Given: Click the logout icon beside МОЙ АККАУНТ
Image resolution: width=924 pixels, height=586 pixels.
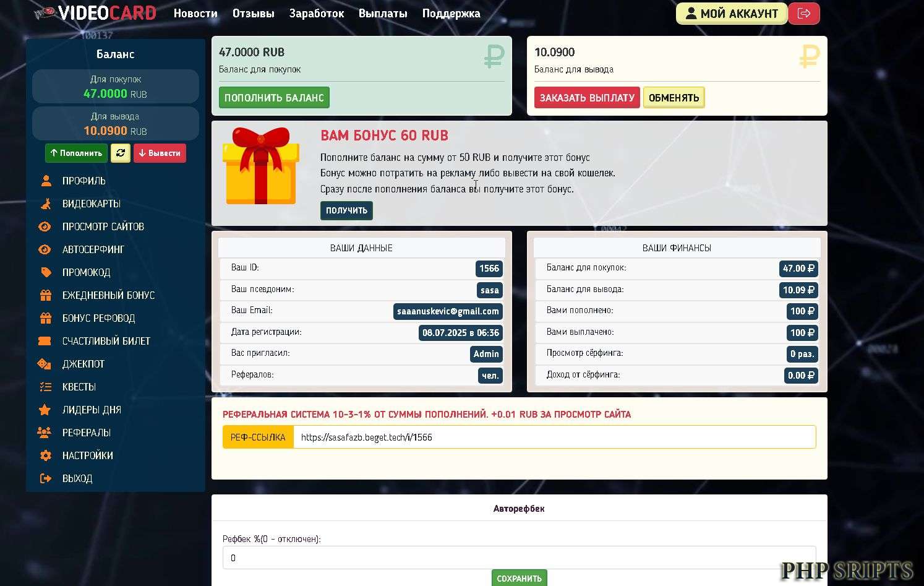Looking at the screenshot, I should coord(804,14).
